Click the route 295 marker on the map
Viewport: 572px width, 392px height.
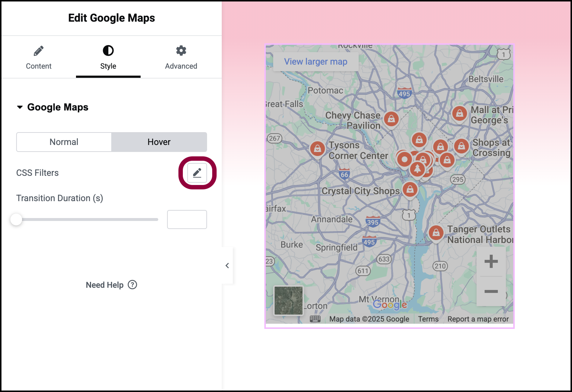pos(458,179)
